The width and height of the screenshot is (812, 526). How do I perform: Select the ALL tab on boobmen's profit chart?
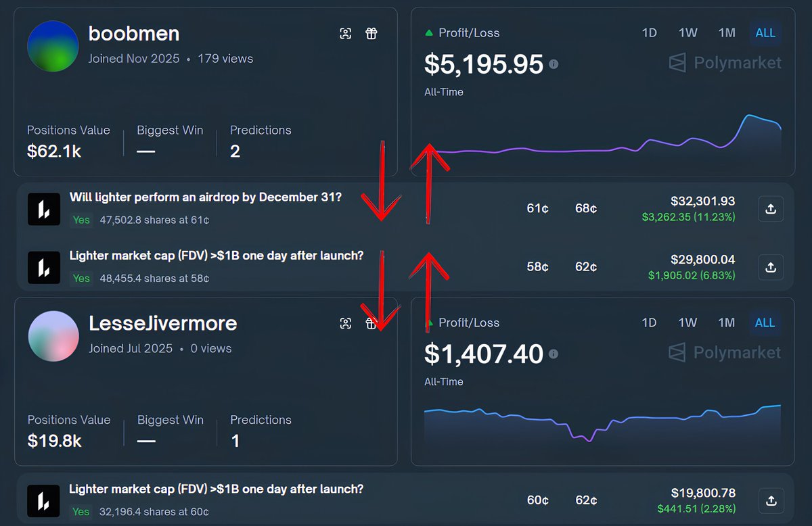765,32
